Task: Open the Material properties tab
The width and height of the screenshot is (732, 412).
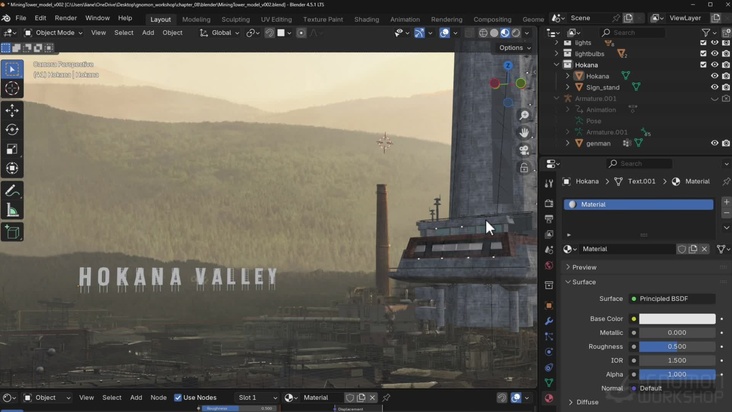Action: coord(549,398)
